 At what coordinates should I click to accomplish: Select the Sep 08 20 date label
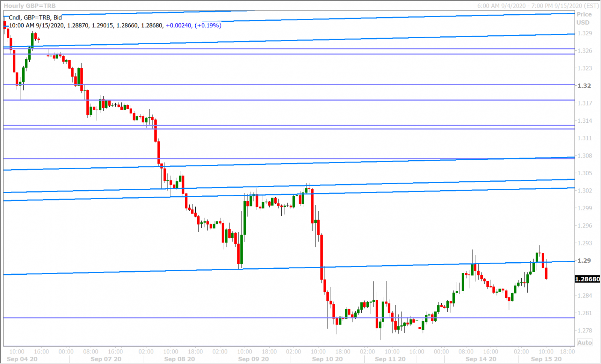coord(180,359)
